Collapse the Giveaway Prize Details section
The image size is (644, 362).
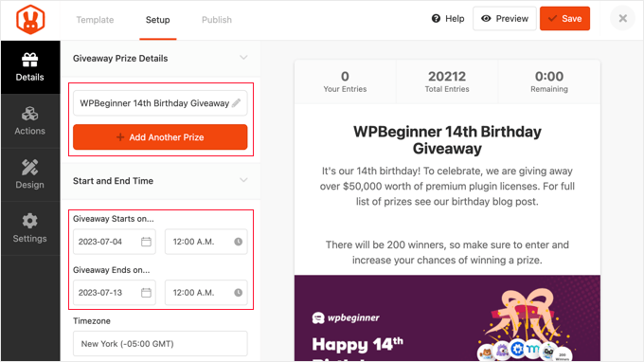point(243,58)
